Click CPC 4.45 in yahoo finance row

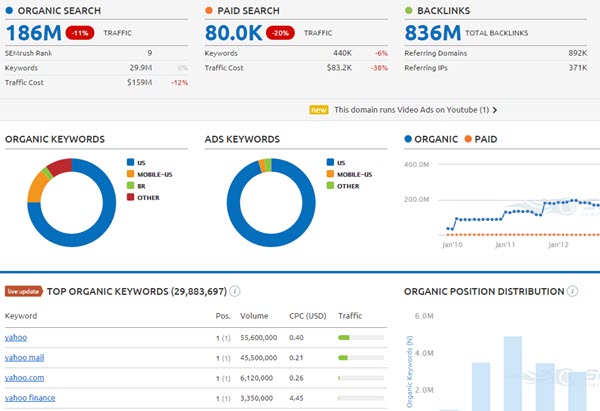[x=296, y=398]
